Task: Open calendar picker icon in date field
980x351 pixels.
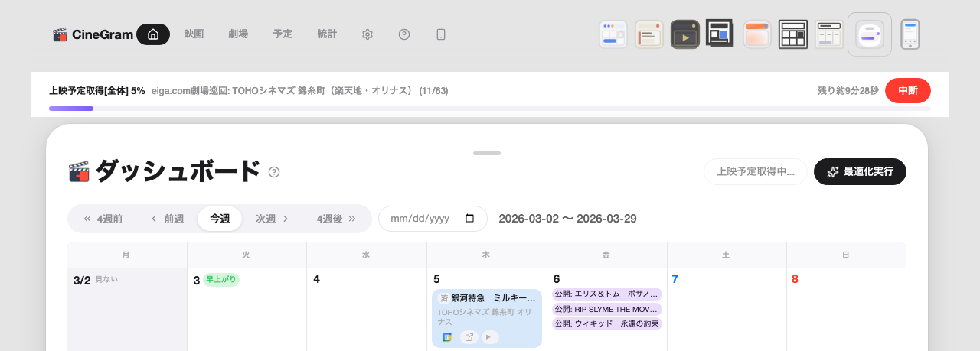Action: pyautogui.click(x=470, y=219)
